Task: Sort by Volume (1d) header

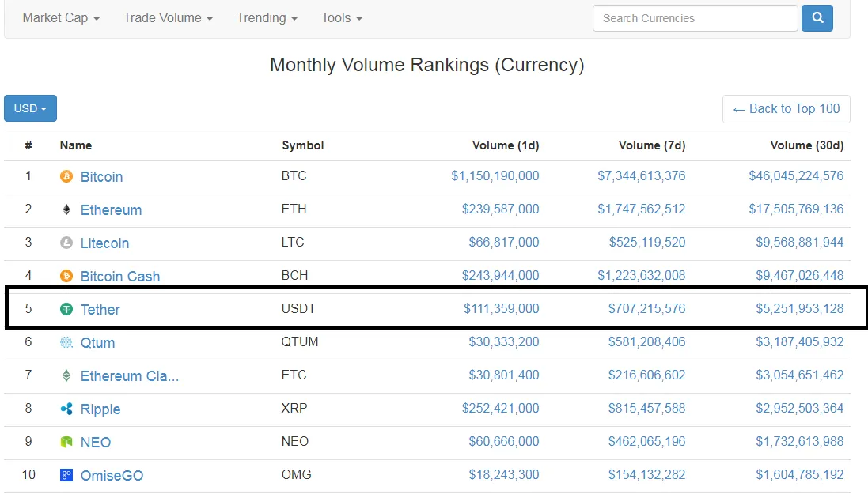Action: [x=506, y=145]
